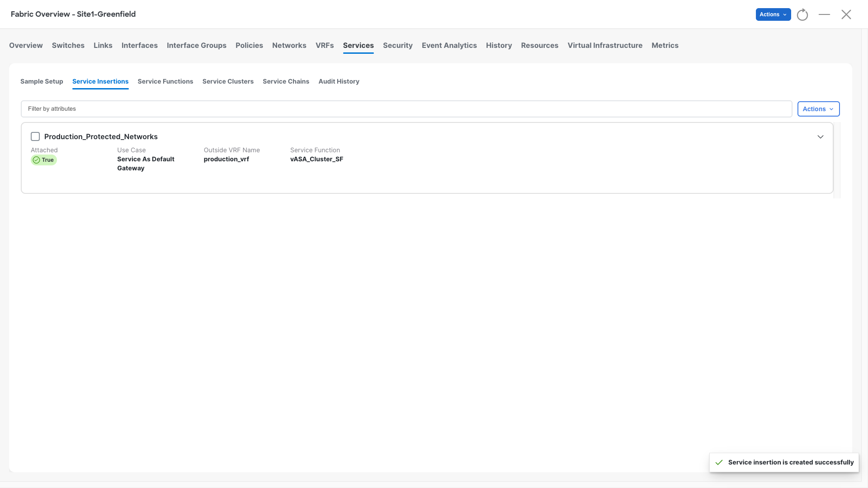Select the Production_Protected_Networks checkbox
Screen dimensions: 868x488
tap(35, 136)
